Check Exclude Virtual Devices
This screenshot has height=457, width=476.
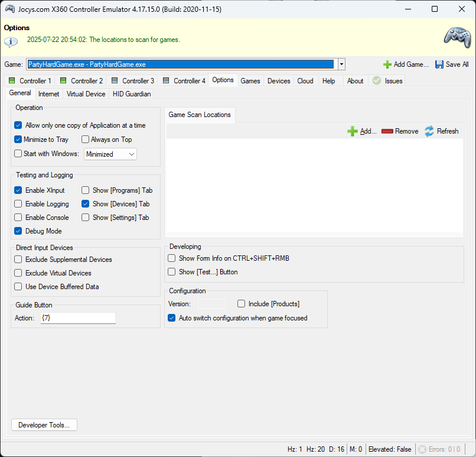pos(18,273)
